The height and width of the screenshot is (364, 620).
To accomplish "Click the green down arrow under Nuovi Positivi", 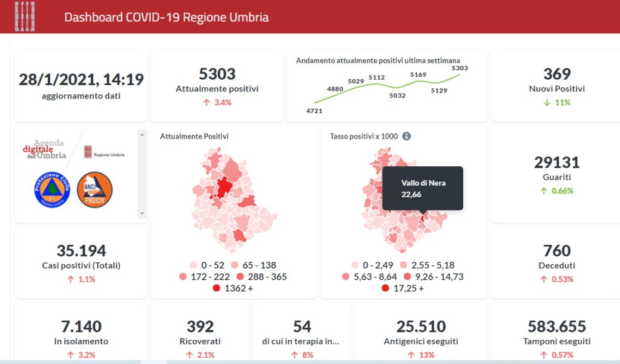I will [x=546, y=103].
